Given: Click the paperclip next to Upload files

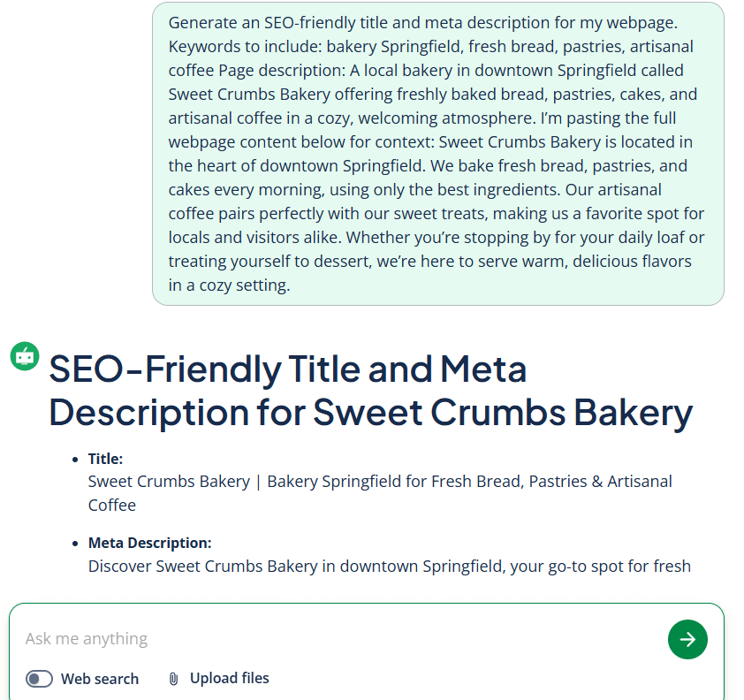Looking at the screenshot, I should pyautogui.click(x=173, y=678).
